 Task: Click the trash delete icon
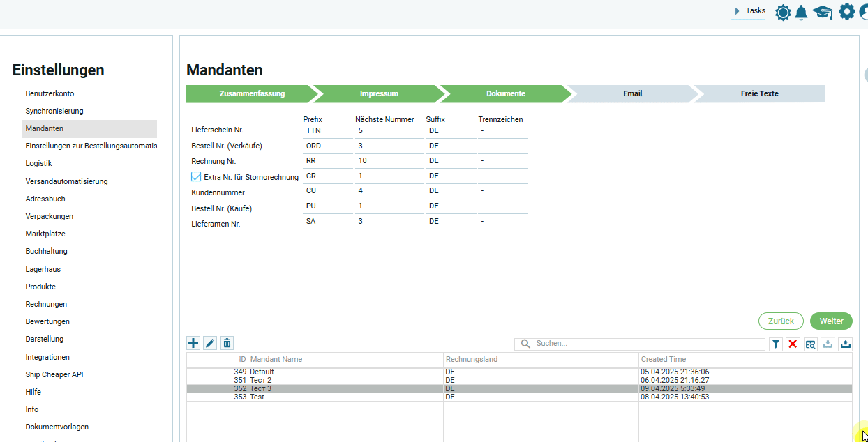tap(227, 343)
